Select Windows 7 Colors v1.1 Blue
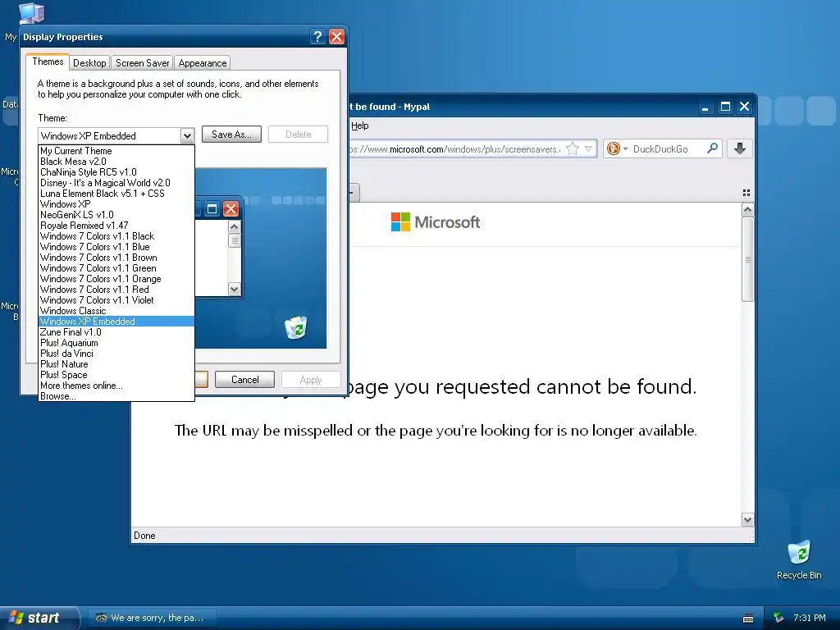 tap(116, 247)
